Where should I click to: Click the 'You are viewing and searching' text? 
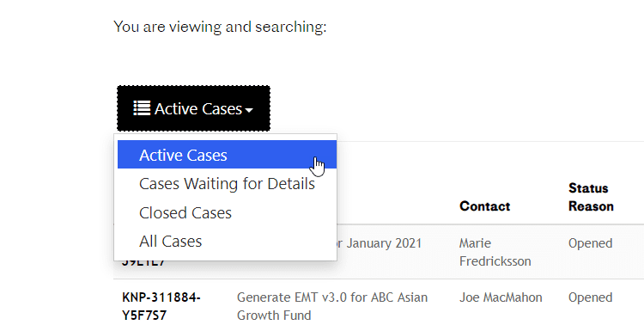click(220, 27)
